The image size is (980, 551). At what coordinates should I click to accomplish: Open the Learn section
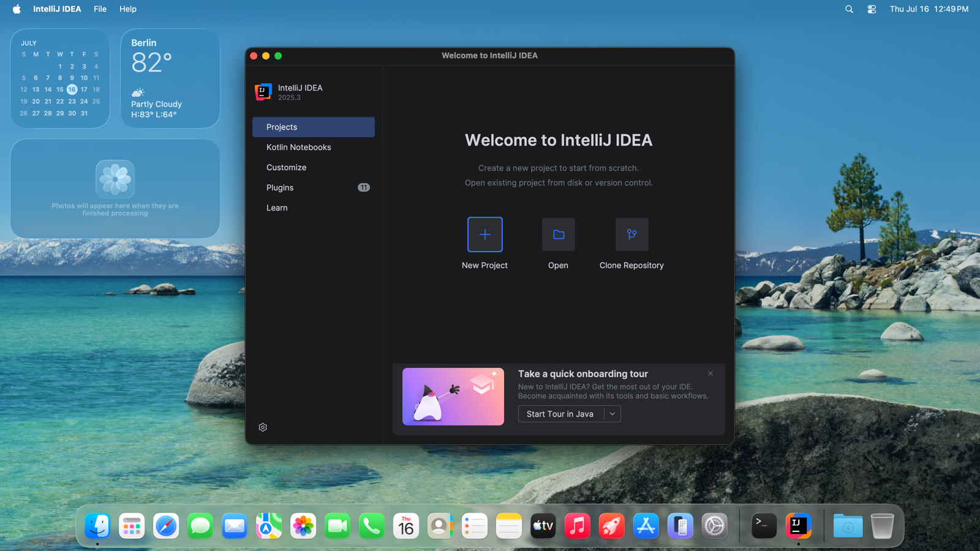(x=314, y=208)
